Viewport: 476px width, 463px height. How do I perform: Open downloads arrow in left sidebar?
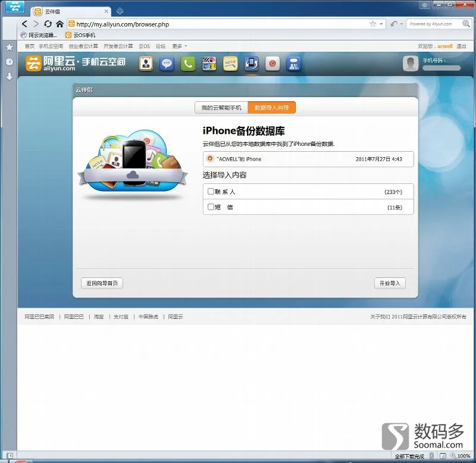(10, 76)
